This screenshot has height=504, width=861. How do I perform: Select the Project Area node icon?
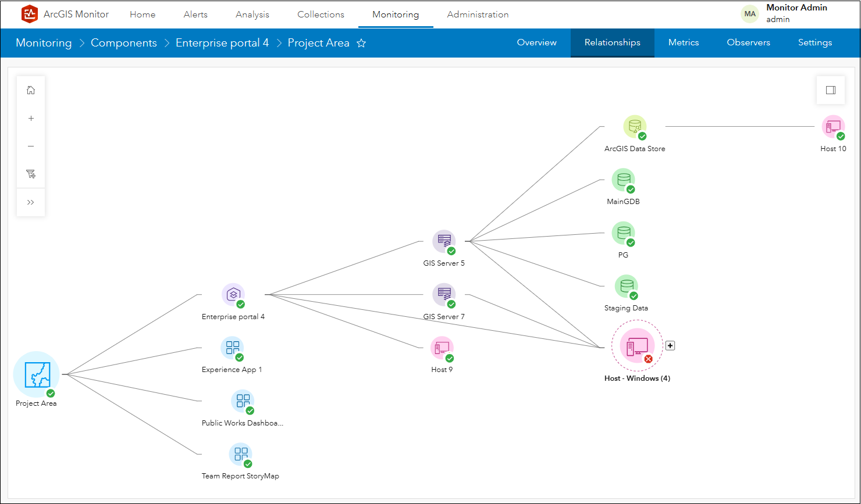coord(36,374)
